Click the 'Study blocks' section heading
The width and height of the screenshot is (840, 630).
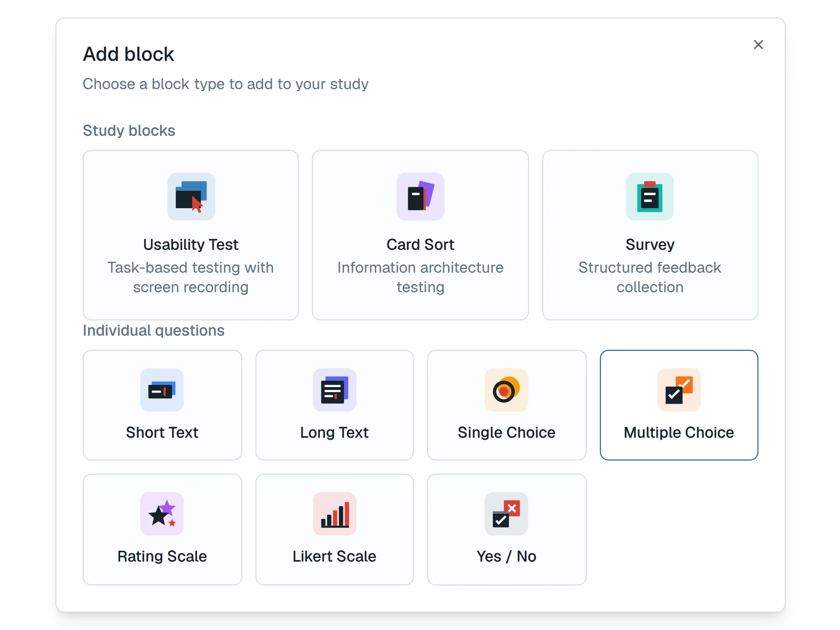(x=129, y=130)
